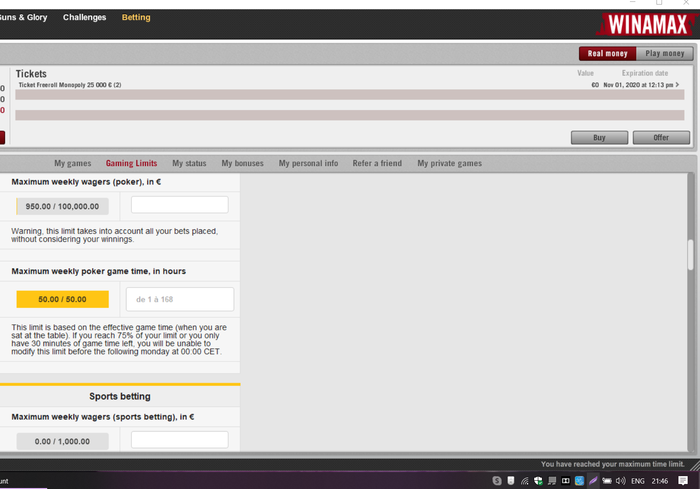
Task: Open the Refer a friend tab
Action: (377, 163)
